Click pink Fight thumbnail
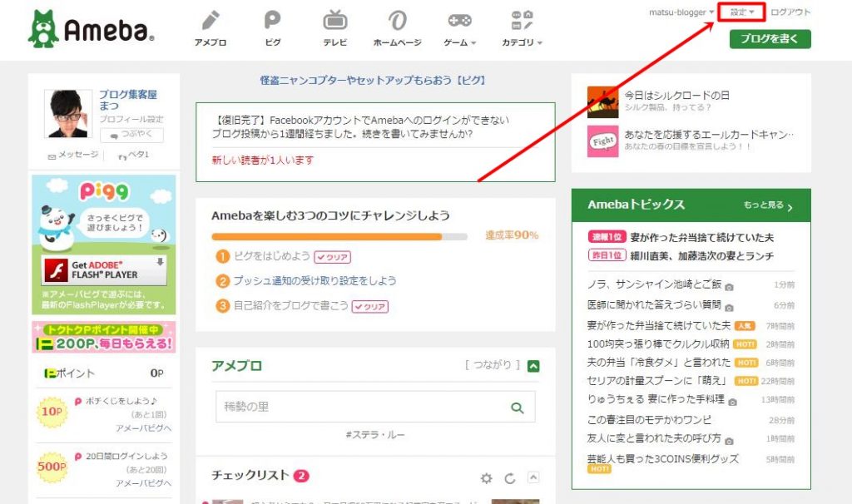 (x=602, y=141)
